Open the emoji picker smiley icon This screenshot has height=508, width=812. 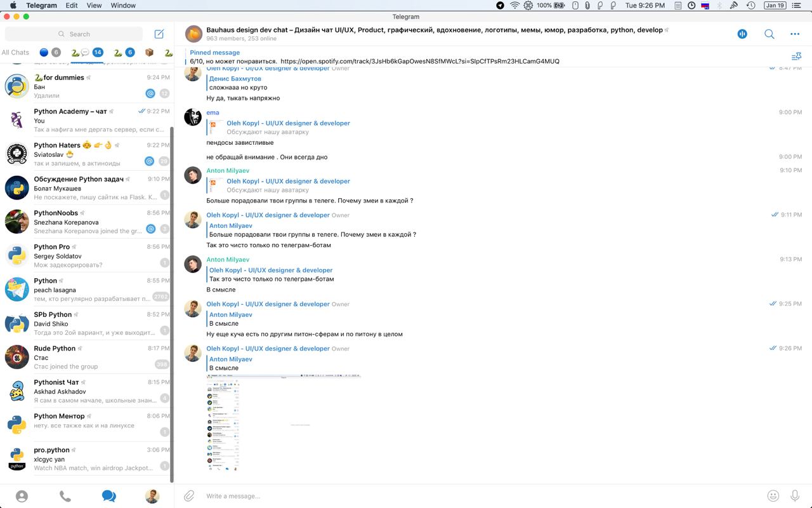773,496
